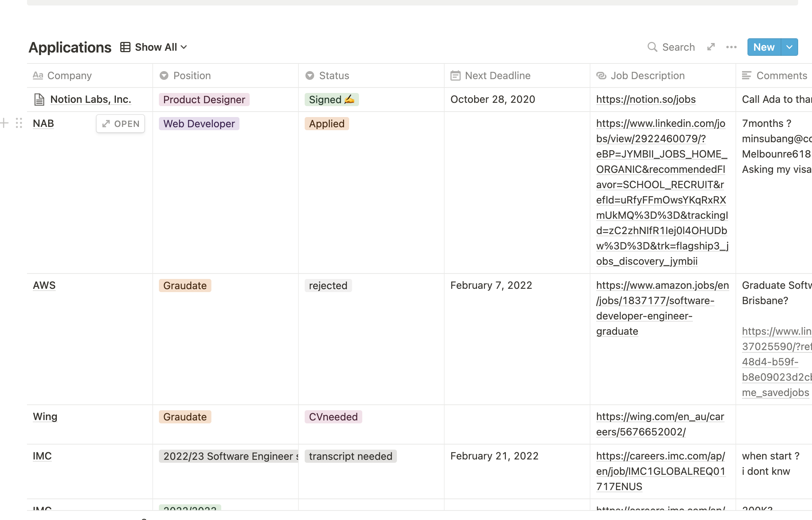Click the Product Designer position tag

coord(204,100)
